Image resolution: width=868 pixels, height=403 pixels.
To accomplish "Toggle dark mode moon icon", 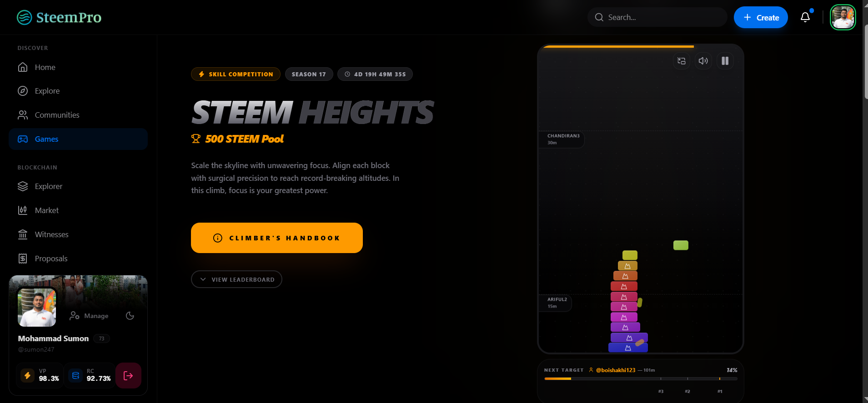I will coord(130,316).
